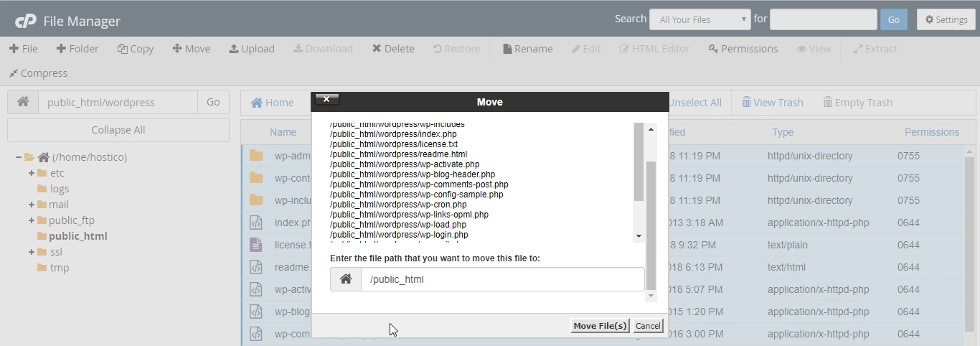Select the Compress tool in toolbar
Screen dimensions: 980x346
click(x=38, y=73)
